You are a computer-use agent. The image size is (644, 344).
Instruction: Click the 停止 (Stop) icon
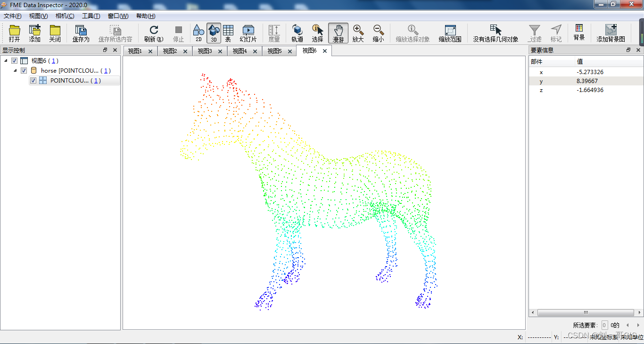click(179, 33)
